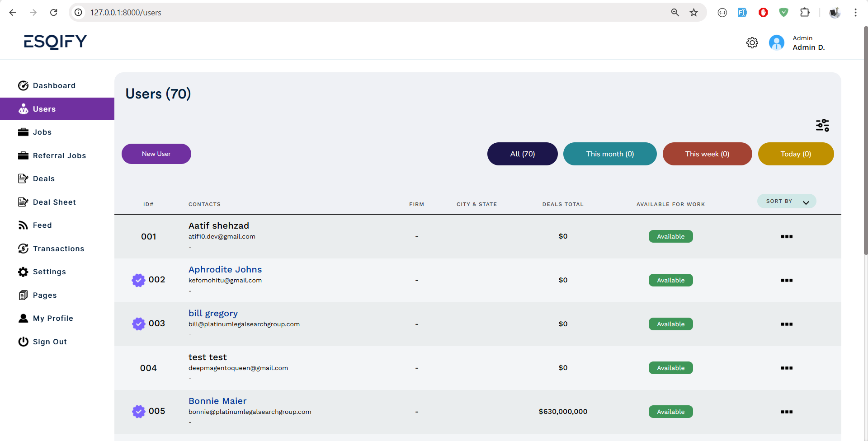This screenshot has width=868, height=441.
Task: Open three-dot menu for test test row
Action: 786,368
